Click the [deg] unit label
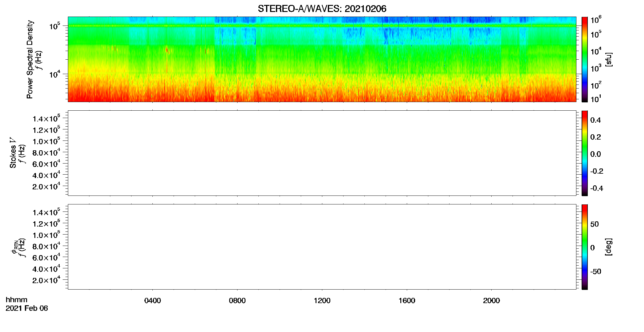 608,247
